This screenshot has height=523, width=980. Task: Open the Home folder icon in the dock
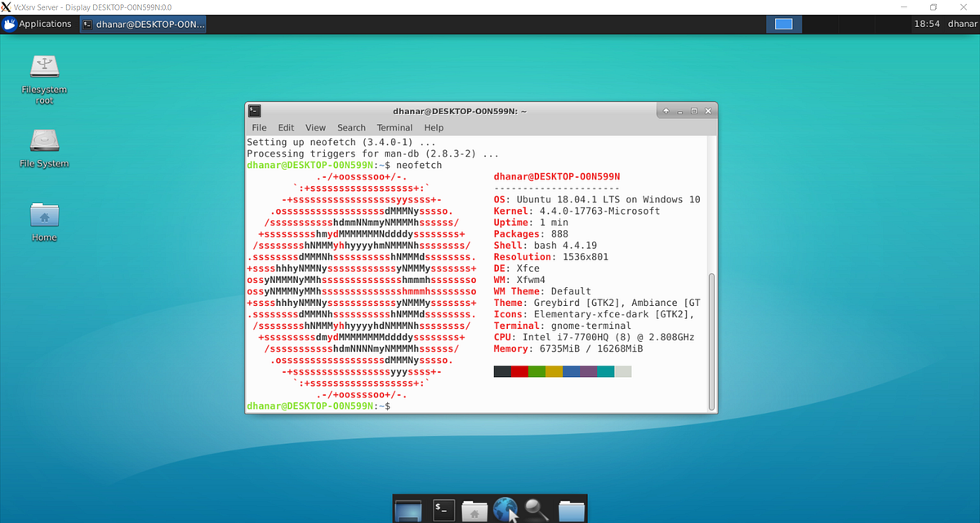[x=474, y=509]
